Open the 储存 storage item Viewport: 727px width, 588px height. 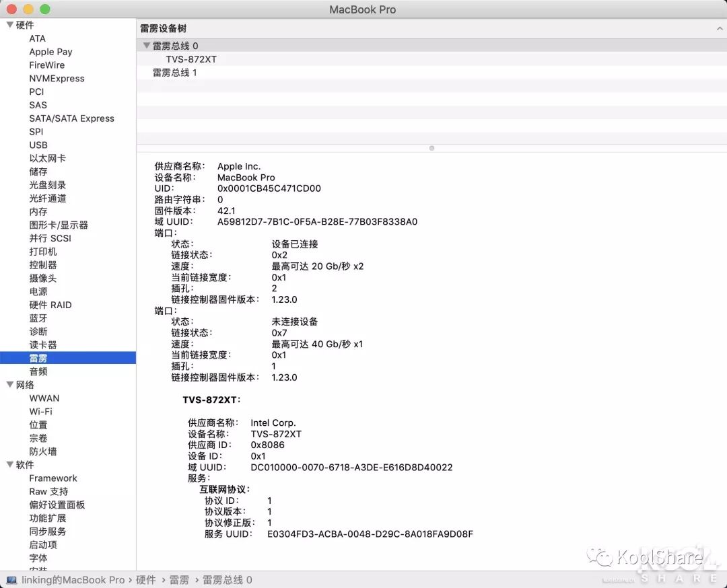[38, 172]
